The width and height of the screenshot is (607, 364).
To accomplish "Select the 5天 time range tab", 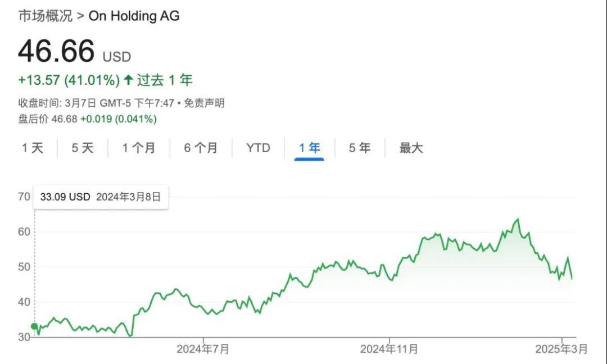I will [83, 148].
